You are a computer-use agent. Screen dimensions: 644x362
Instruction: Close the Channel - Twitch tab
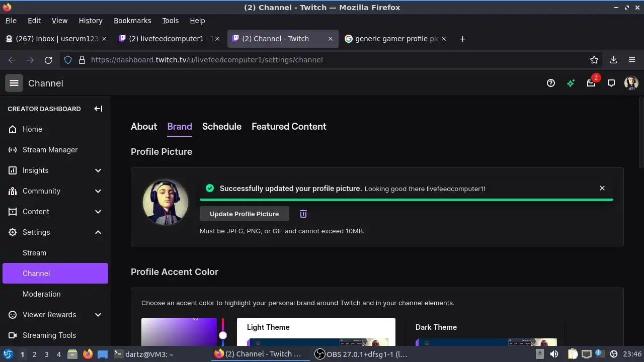(x=331, y=39)
